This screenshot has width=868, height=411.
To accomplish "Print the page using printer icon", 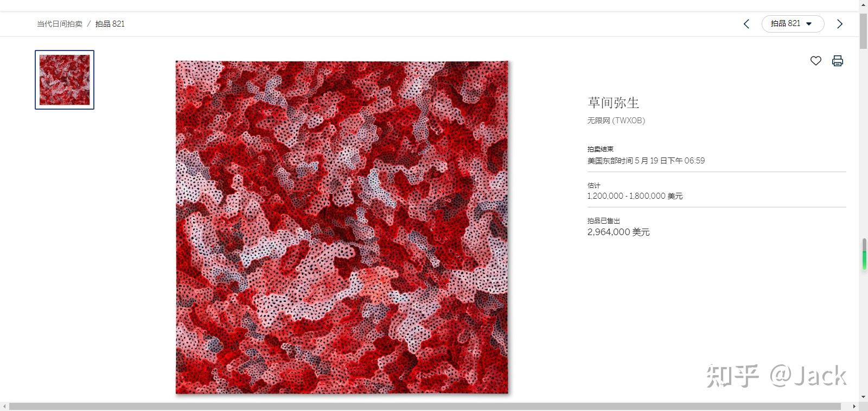I will click(838, 61).
